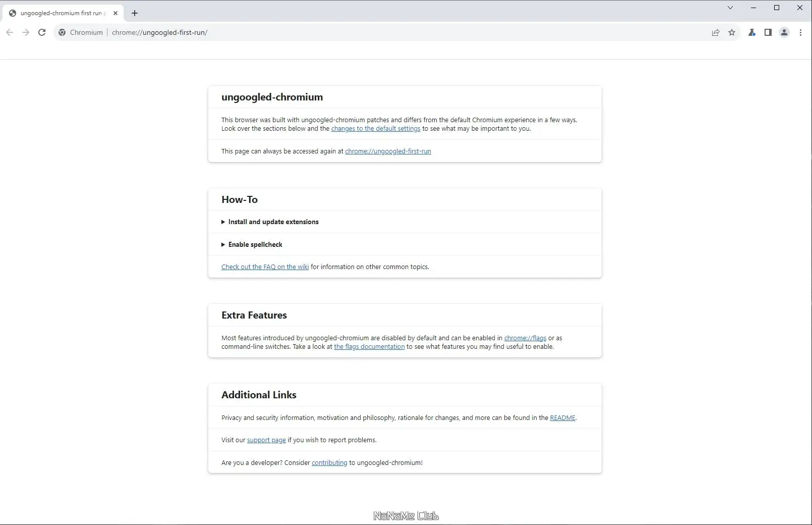Bookmark this page with the star
This screenshot has height=525, width=812.
pyautogui.click(x=732, y=32)
